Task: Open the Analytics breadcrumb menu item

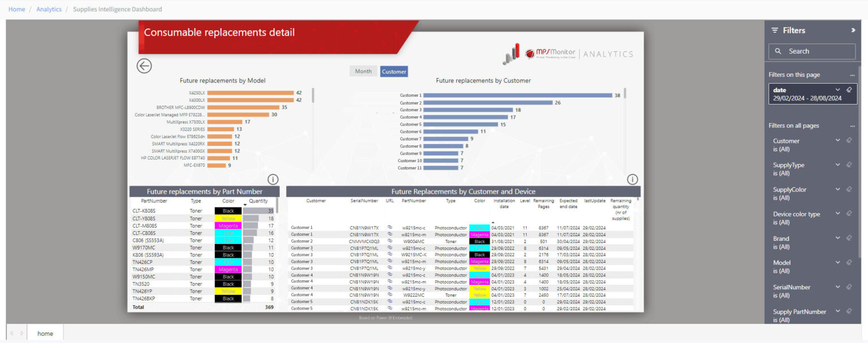Action: (49, 9)
